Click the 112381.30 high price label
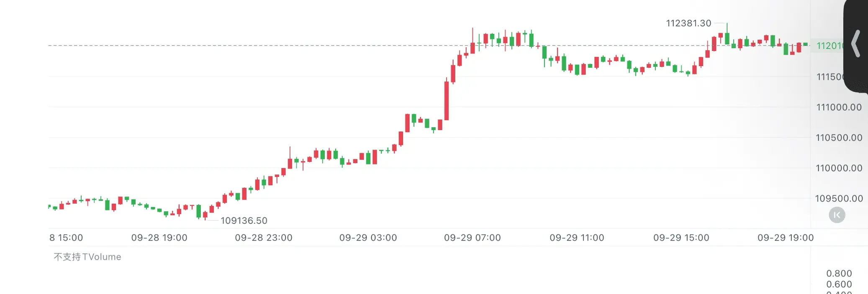Image resolution: width=868 pixels, height=294 pixels. 688,23
